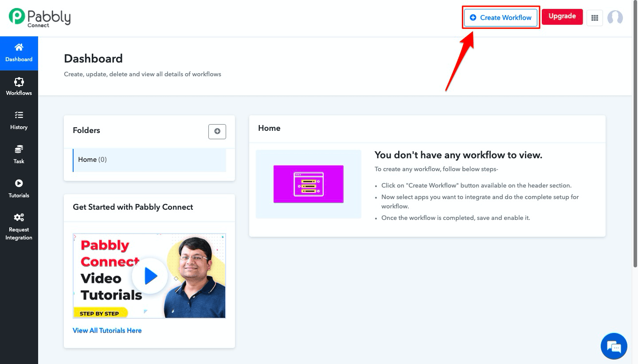Click the Folders panel heading
This screenshot has width=638, height=364.
tap(86, 130)
